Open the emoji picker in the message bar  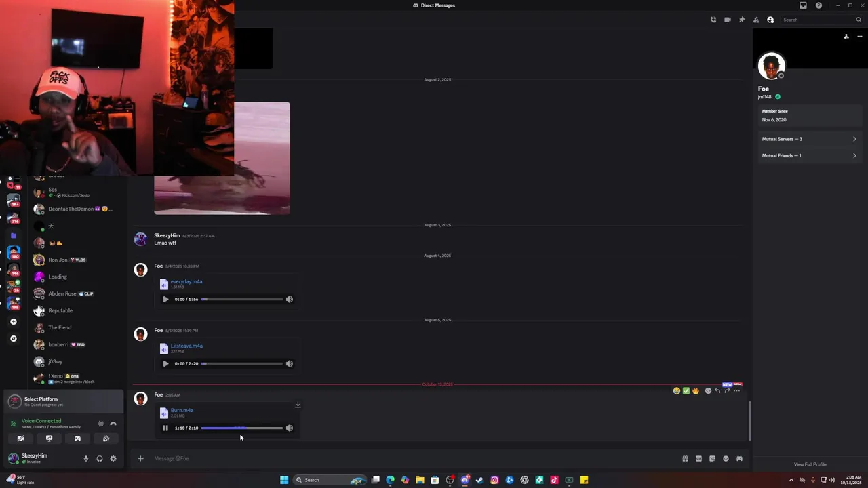tap(726, 459)
